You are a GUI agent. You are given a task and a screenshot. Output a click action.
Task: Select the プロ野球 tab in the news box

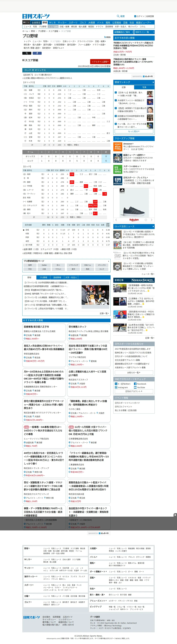(x=43, y=277)
